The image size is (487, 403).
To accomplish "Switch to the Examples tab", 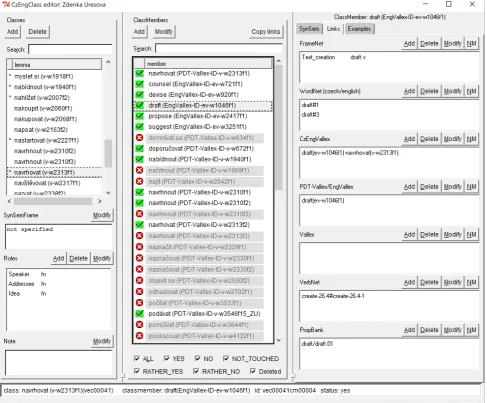I will (359, 29).
